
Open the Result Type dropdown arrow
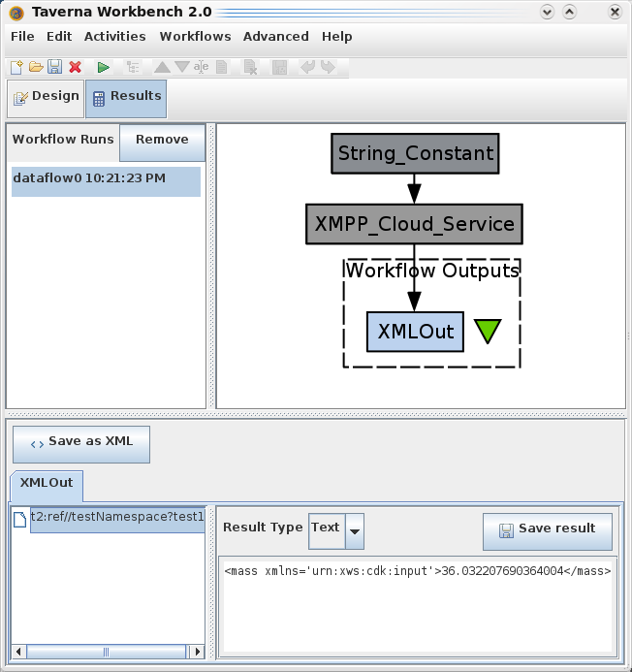coord(355,529)
